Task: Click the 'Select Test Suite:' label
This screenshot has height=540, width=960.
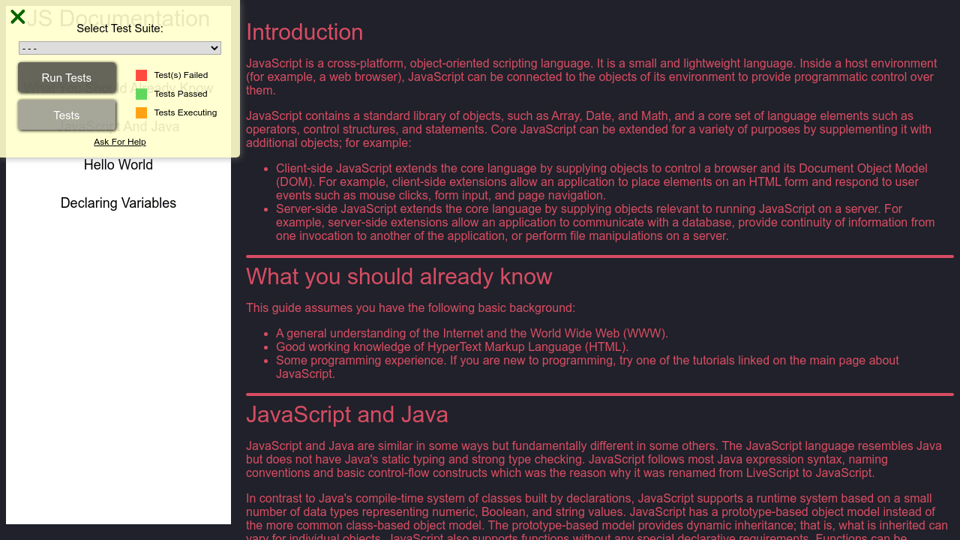Action: [x=120, y=28]
